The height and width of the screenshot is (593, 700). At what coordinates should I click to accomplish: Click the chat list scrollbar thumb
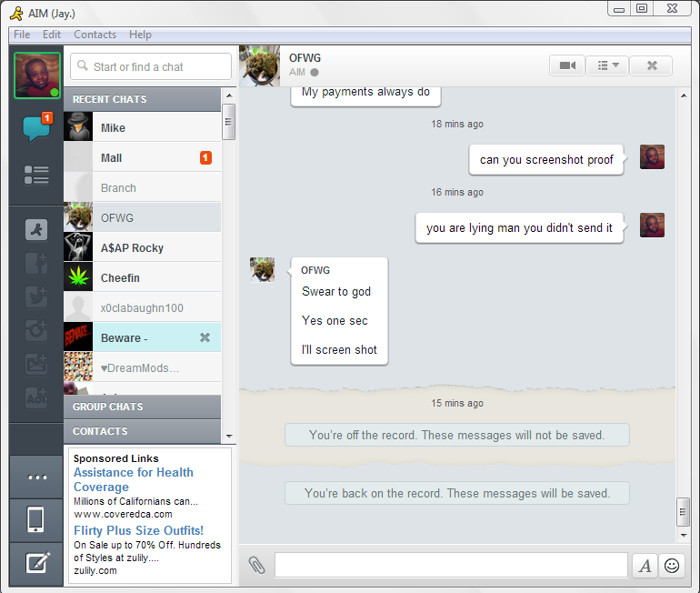point(228,122)
